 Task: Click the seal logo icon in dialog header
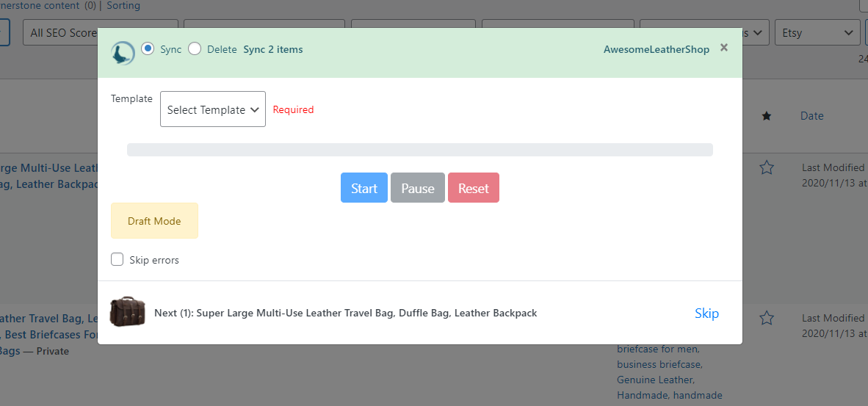point(123,53)
